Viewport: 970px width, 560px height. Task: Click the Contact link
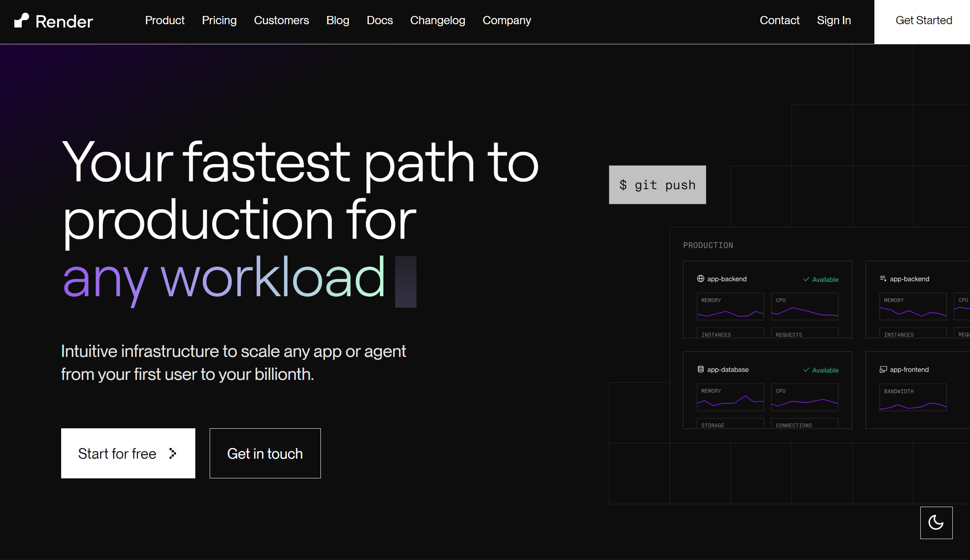780,21
